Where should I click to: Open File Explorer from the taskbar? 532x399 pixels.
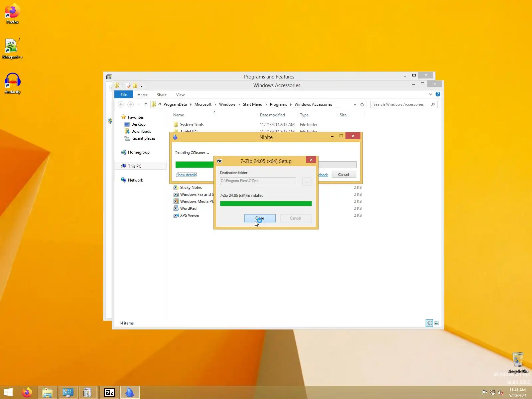[x=48, y=392]
